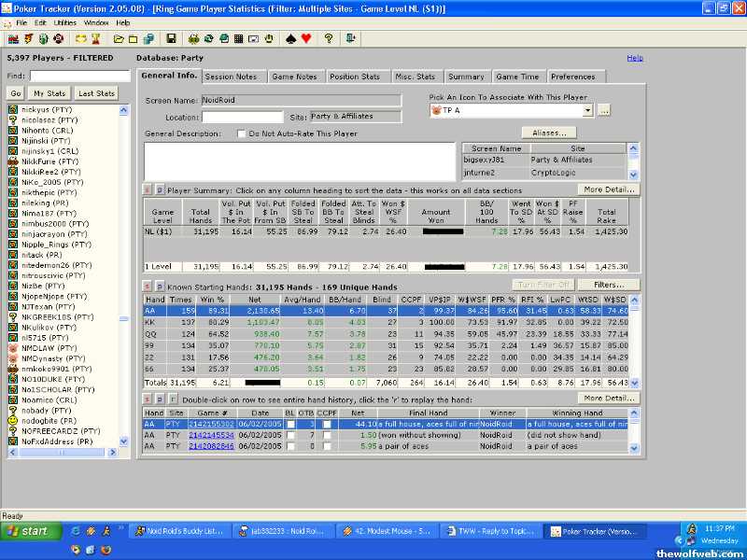
Task: Click the exit door toolbar icon
Action: coord(351,39)
